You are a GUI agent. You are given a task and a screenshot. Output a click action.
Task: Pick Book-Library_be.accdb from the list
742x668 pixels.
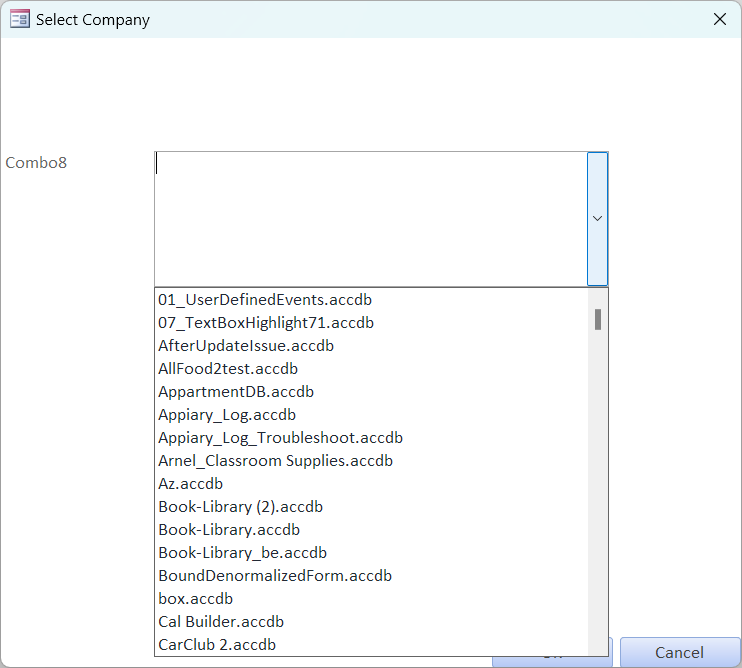click(x=242, y=552)
